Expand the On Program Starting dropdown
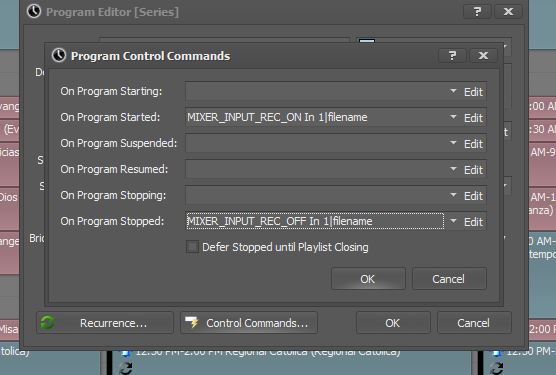556x375 pixels. click(453, 91)
